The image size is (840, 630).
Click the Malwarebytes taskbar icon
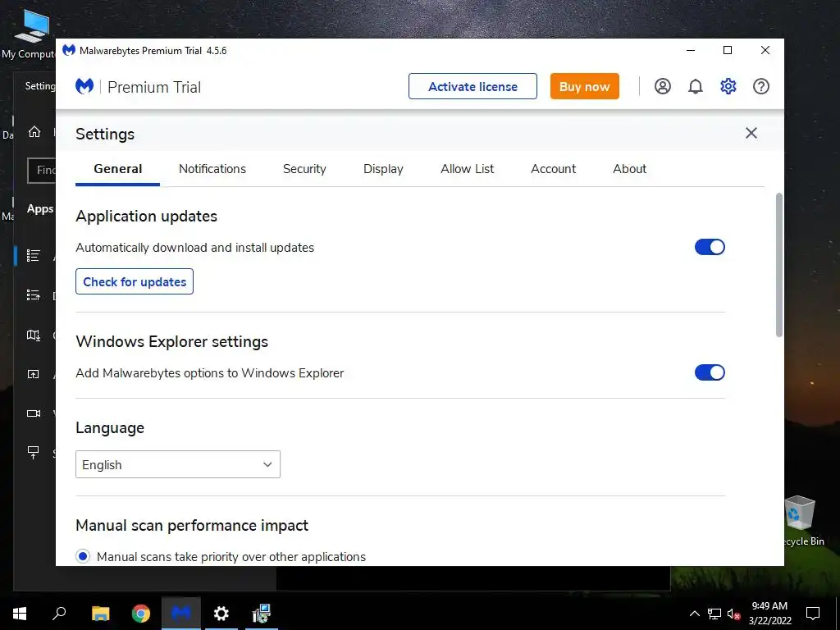pos(181,614)
